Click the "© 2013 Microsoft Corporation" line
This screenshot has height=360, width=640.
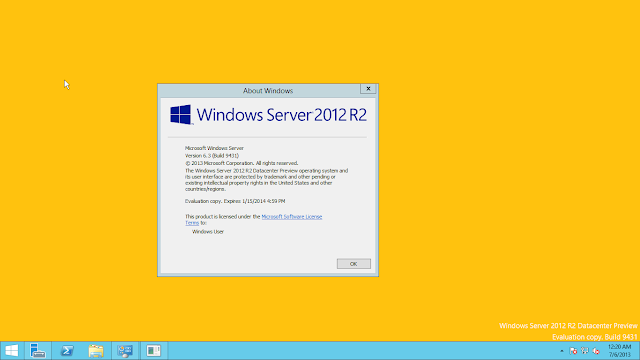coord(242,163)
